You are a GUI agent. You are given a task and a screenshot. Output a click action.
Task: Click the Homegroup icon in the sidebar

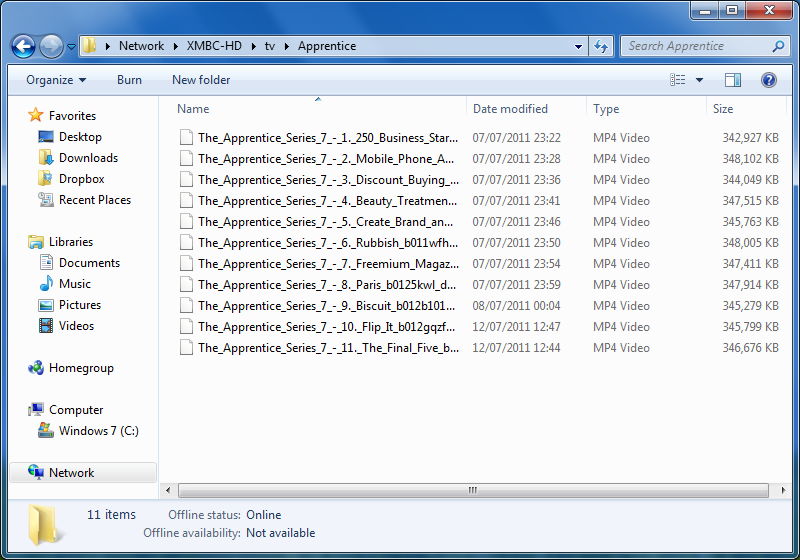tap(36, 367)
